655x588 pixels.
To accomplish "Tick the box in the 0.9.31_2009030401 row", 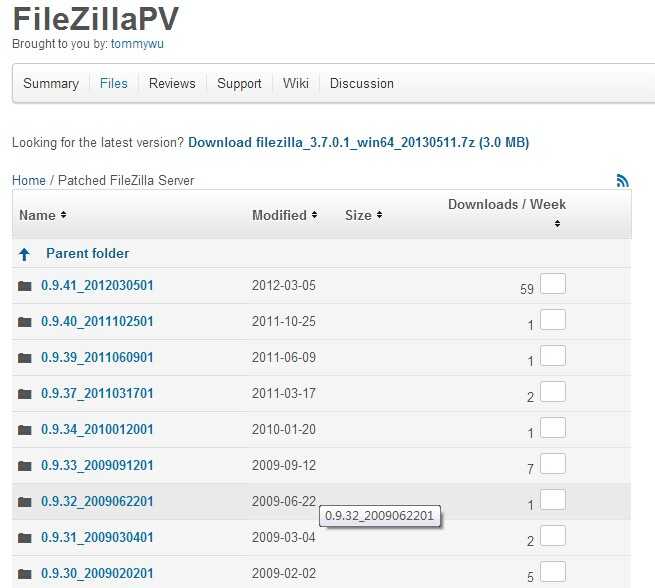I will pyautogui.click(x=553, y=535).
